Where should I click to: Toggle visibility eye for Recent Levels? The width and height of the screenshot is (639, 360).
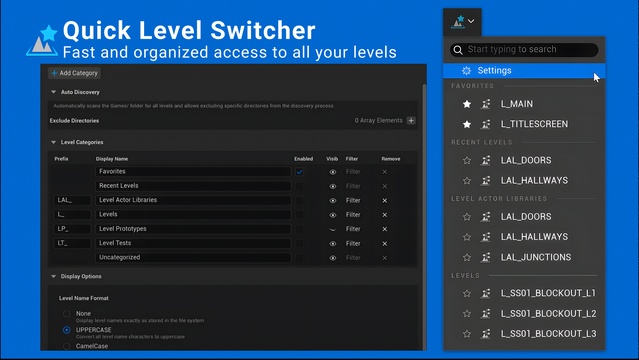click(x=333, y=186)
